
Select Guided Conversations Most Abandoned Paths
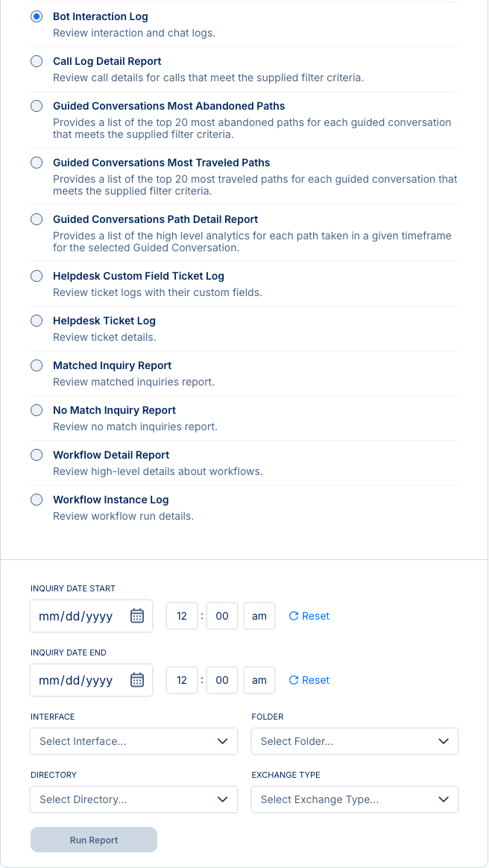tap(37, 106)
